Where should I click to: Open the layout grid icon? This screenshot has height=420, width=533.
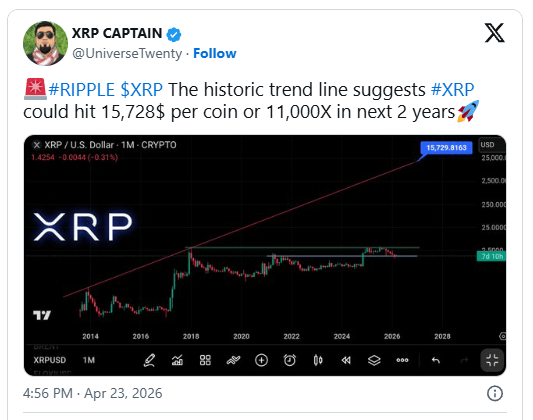(x=205, y=360)
